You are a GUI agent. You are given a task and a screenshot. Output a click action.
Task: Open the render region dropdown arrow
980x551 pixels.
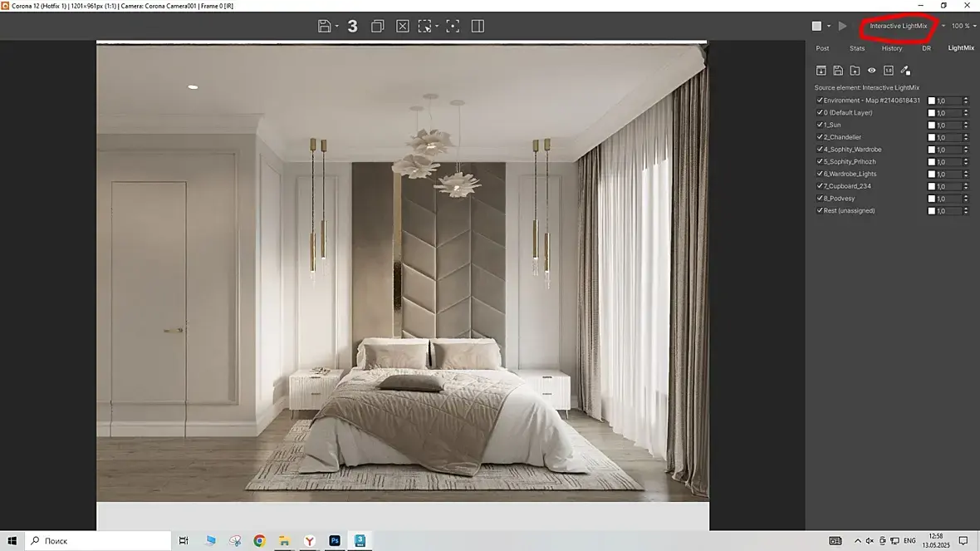tap(436, 27)
